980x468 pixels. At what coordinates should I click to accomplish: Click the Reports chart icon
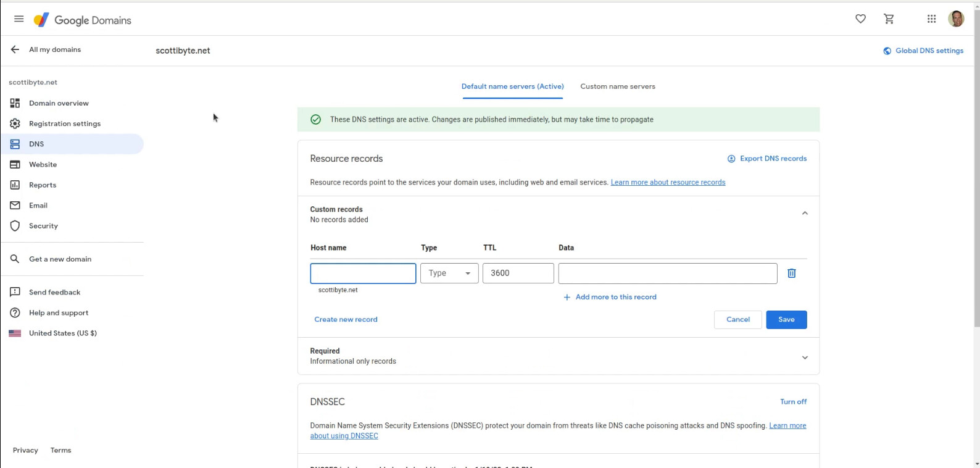click(x=15, y=185)
